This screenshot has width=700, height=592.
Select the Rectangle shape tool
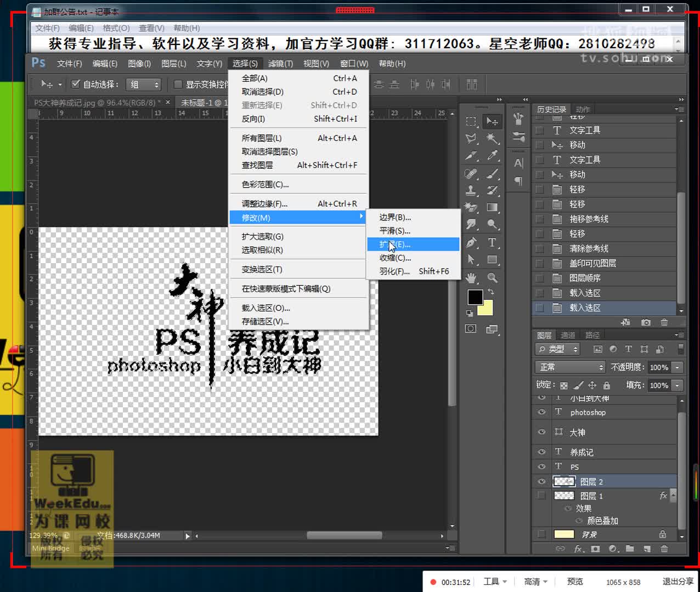click(492, 260)
